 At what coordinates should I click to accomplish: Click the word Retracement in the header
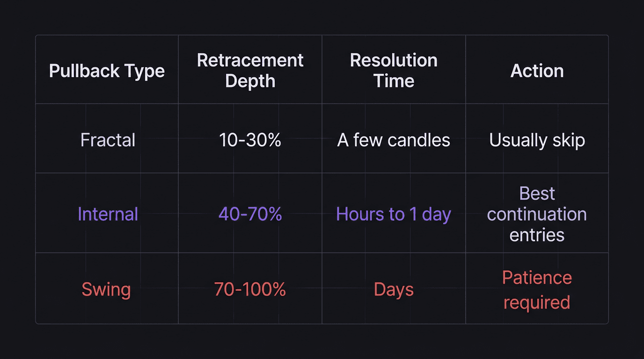[x=250, y=60]
